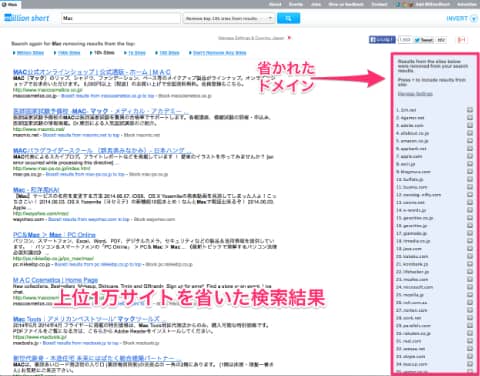The width and height of the screenshot is (480, 376).
Task: Search again removing Million Sites
Action: (30, 53)
